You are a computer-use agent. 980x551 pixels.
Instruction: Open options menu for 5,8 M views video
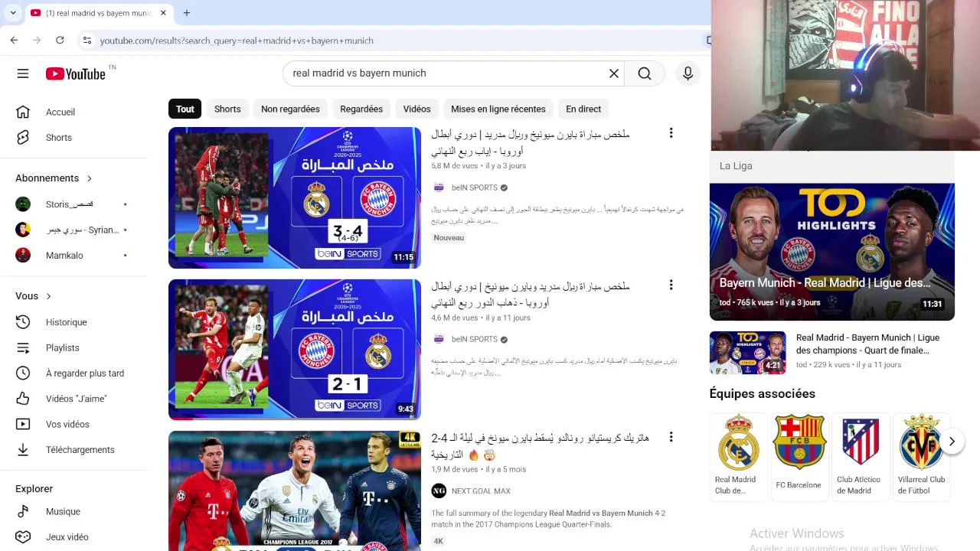[671, 133]
